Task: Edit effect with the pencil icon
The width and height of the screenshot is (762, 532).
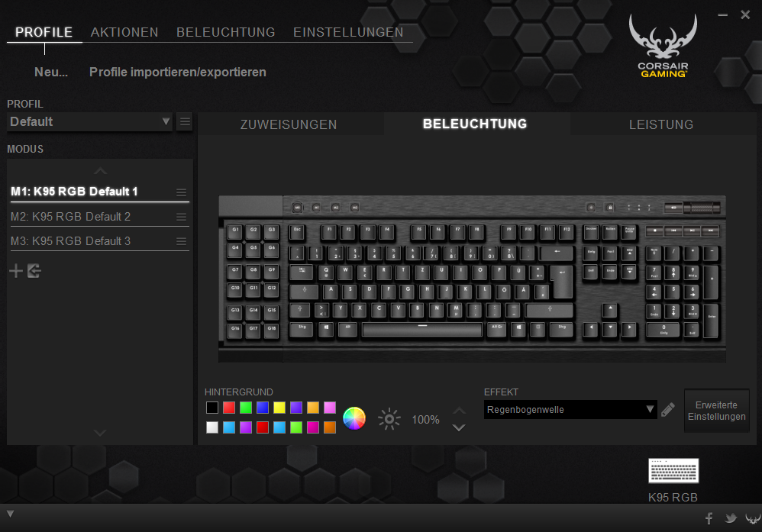Action: coord(668,410)
